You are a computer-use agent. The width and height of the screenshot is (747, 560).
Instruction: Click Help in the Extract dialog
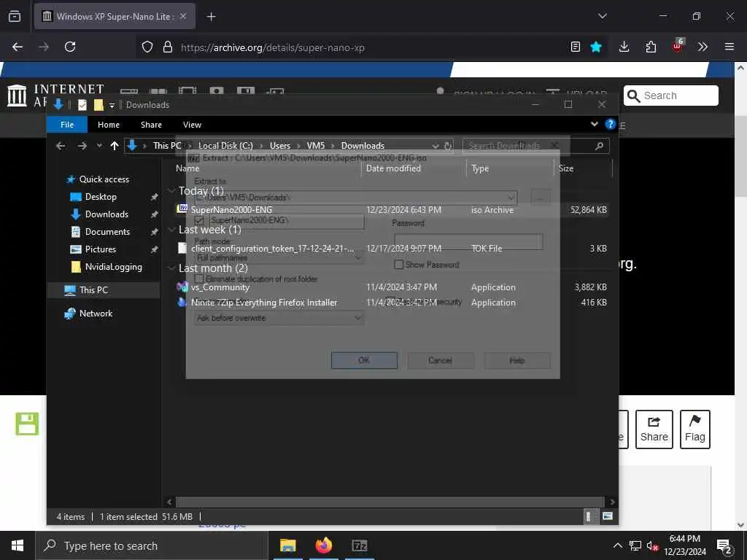point(517,360)
